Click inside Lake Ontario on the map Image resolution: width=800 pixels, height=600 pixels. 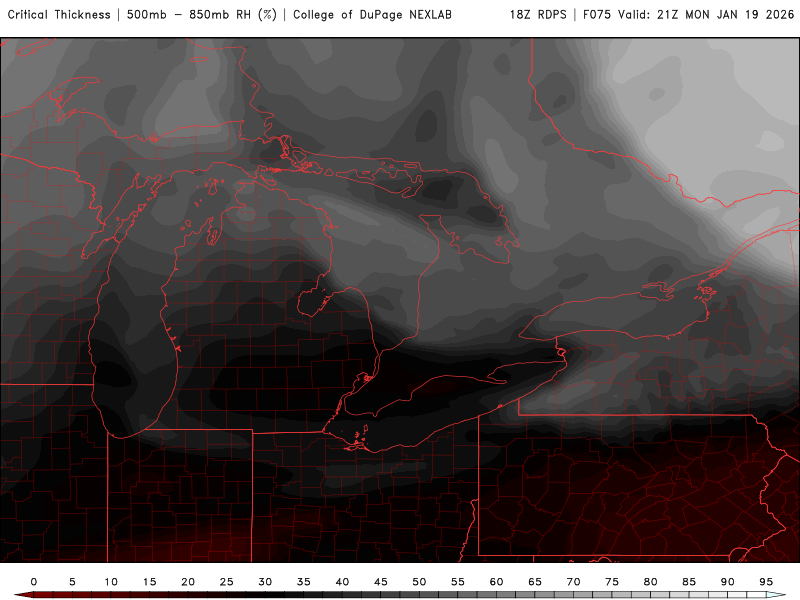coord(617,316)
